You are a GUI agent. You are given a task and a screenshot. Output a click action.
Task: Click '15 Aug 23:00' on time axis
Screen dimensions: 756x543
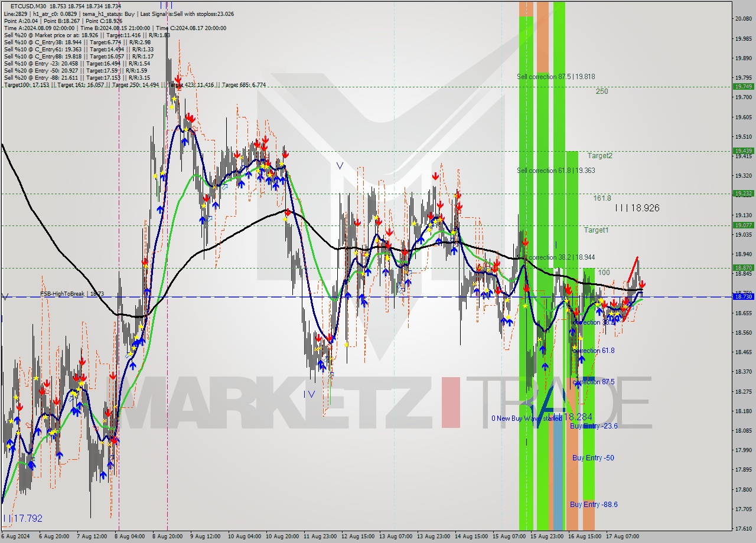546,537
